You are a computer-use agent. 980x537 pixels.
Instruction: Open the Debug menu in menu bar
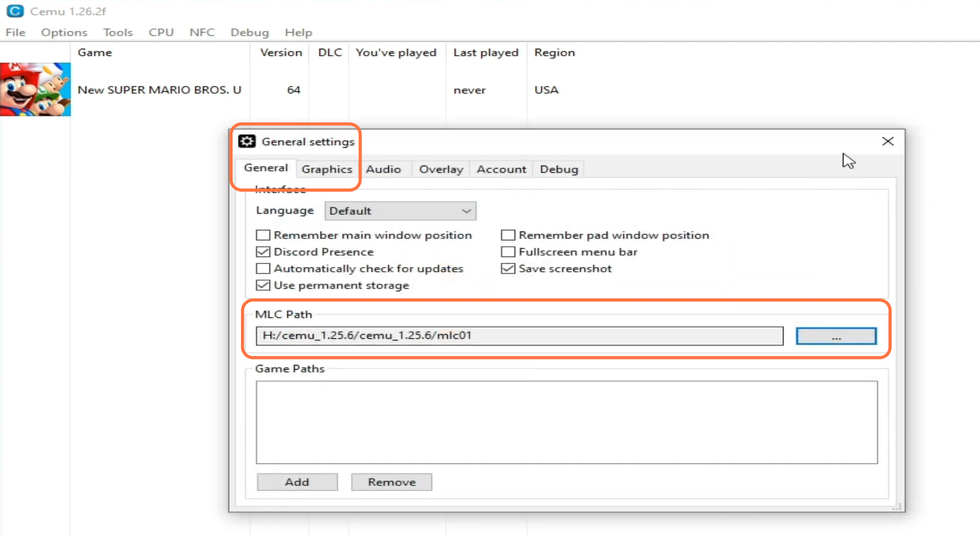[x=249, y=32]
